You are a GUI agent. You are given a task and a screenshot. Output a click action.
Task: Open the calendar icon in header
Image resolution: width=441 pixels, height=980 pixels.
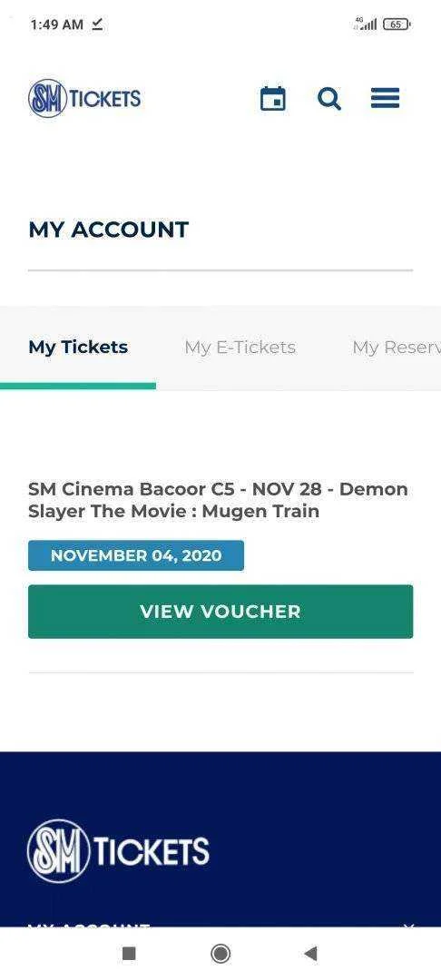tap(273, 99)
